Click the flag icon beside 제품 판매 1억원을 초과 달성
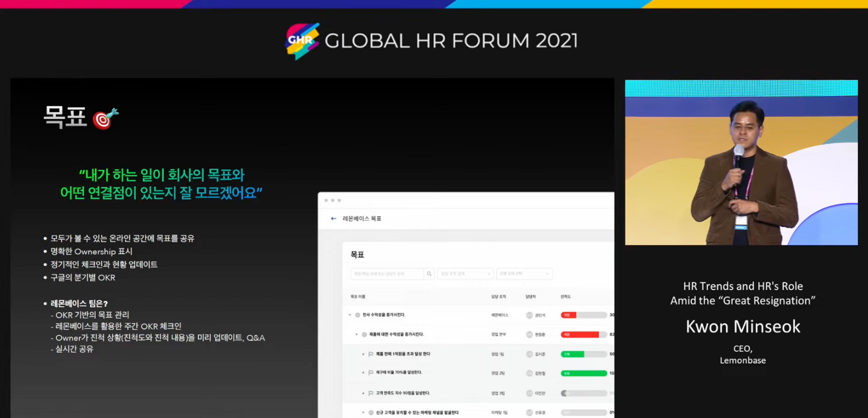Image resolution: width=868 pixels, height=418 pixels. pyautogui.click(x=371, y=354)
